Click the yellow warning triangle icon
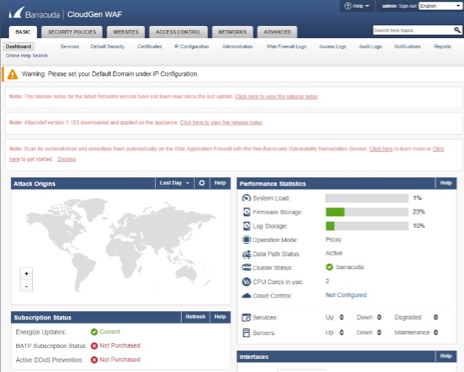The height and width of the screenshot is (372, 464). tap(13, 74)
